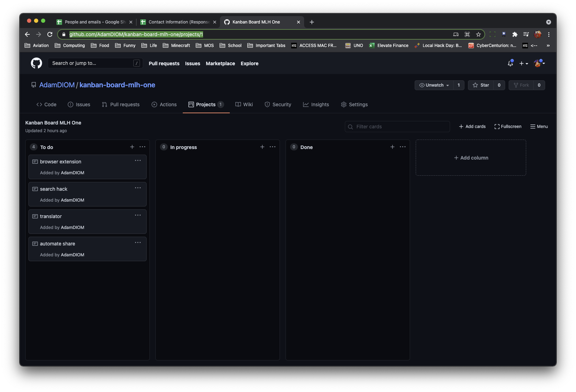The height and width of the screenshot is (392, 576).
Task: Reload the page with the refresh icon
Action: click(50, 34)
